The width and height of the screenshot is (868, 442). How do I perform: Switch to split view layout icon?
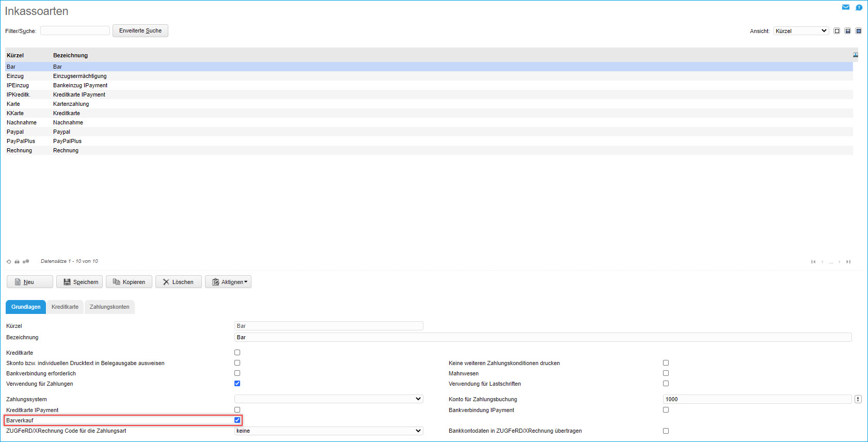pyautogui.click(x=848, y=31)
